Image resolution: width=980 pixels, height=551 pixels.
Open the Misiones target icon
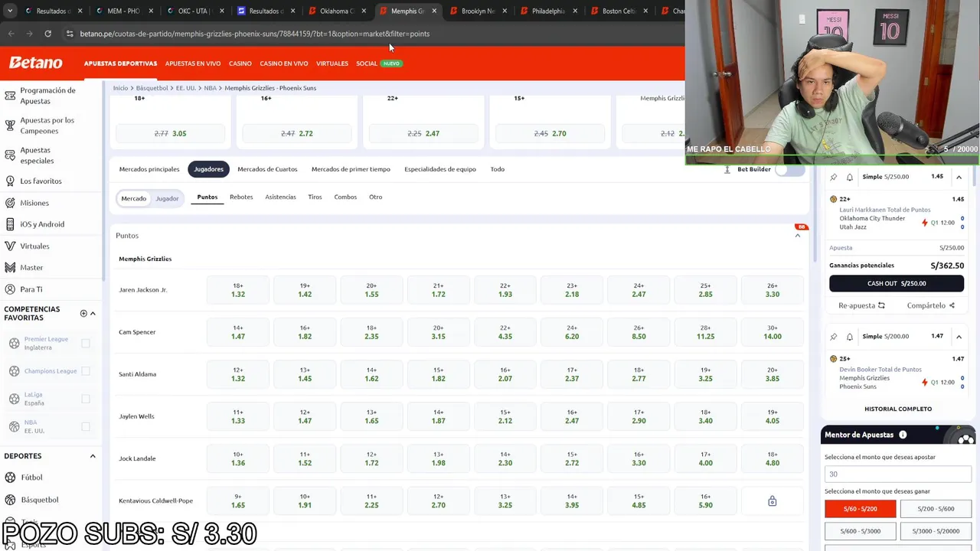pyautogui.click(x=10, y=203)
